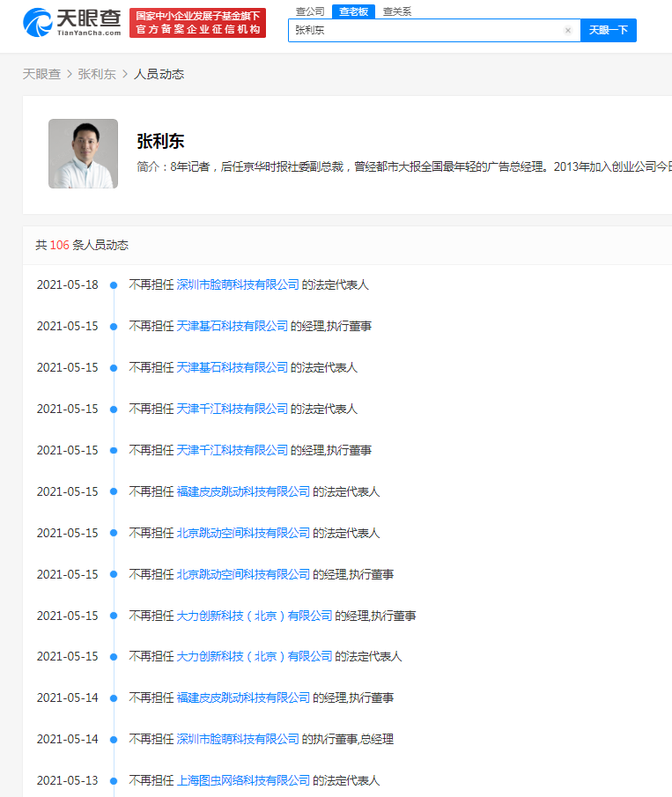Open 北京跳动空间科技有限公司 link in the 法定代表人 row

pos(243,533)
